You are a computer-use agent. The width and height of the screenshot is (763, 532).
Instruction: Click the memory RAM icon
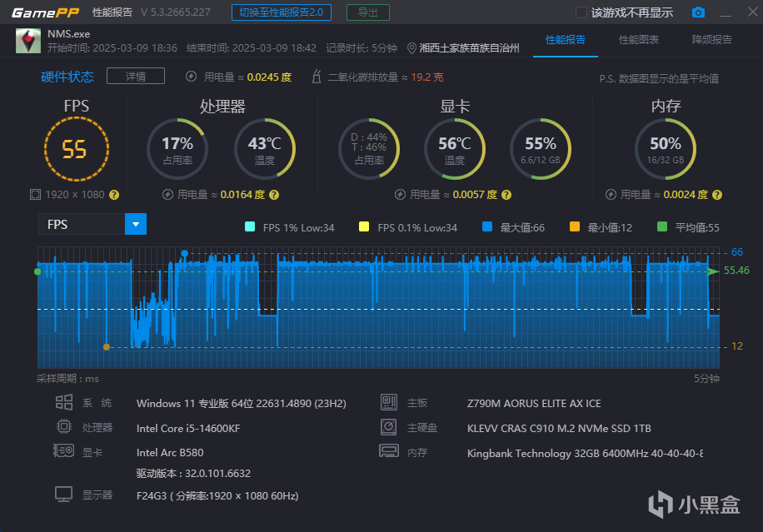pos(389,450)
